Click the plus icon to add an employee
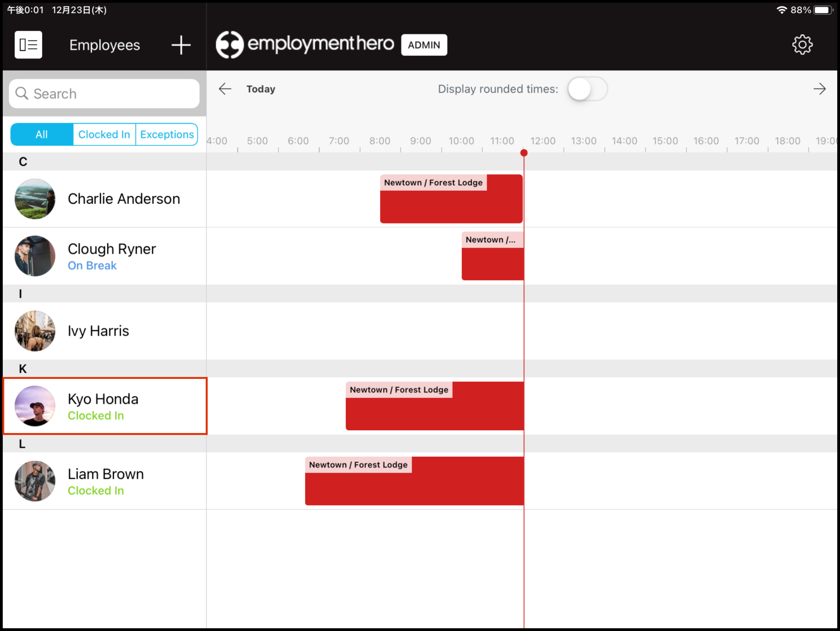Image resolution: width=840 pixels, height=631 pixels. [180, 44]
